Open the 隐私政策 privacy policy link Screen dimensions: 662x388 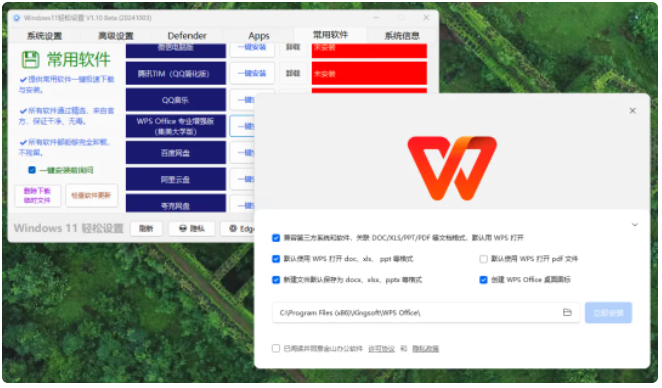click(x=426, y=349)
